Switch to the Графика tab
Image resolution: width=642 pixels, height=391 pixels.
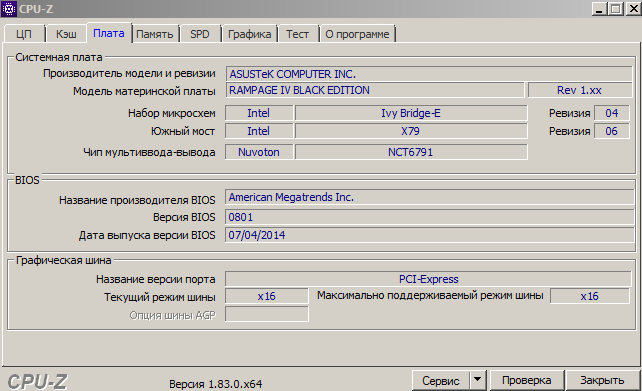click(249, 34)
